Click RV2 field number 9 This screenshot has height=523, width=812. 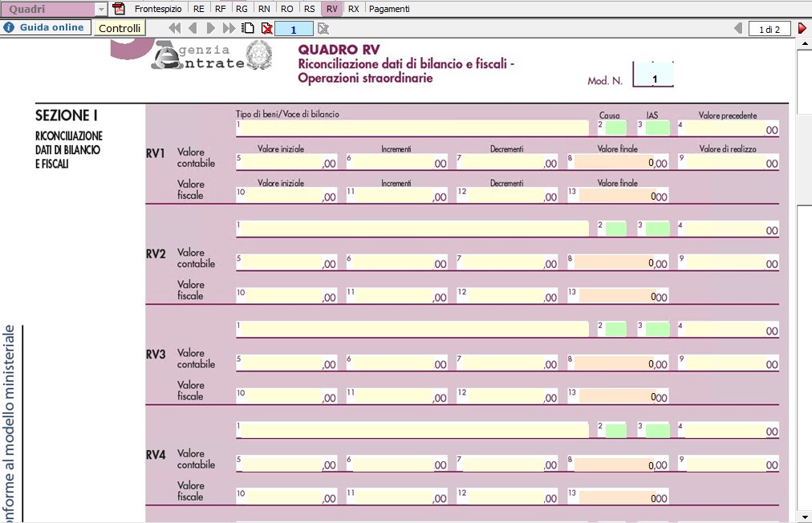click(728, 262)
